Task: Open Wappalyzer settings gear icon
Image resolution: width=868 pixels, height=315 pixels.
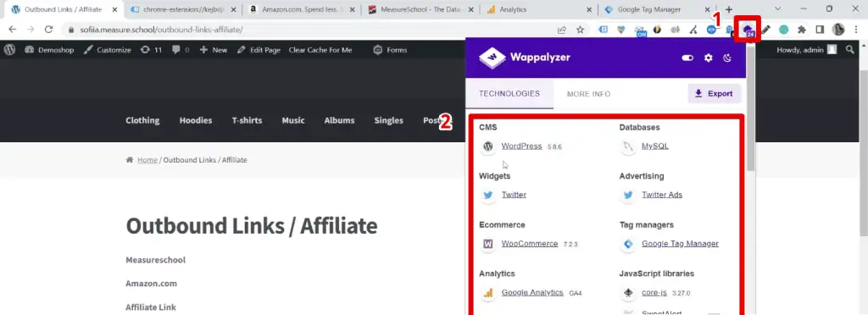Action: (x=708, y=58)
